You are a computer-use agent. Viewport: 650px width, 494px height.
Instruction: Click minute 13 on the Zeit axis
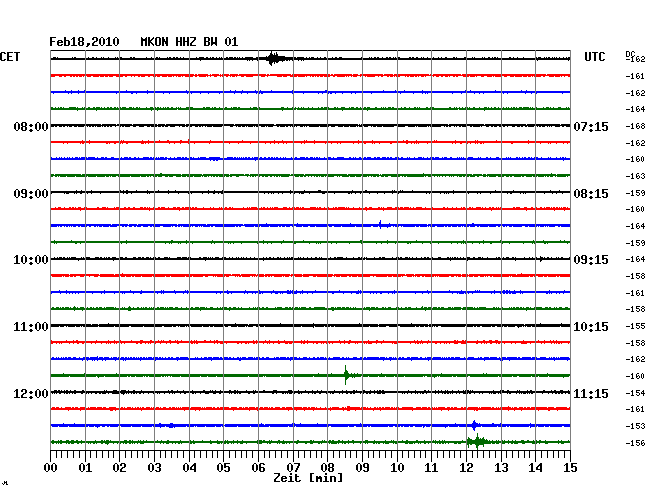coord(501,468)
